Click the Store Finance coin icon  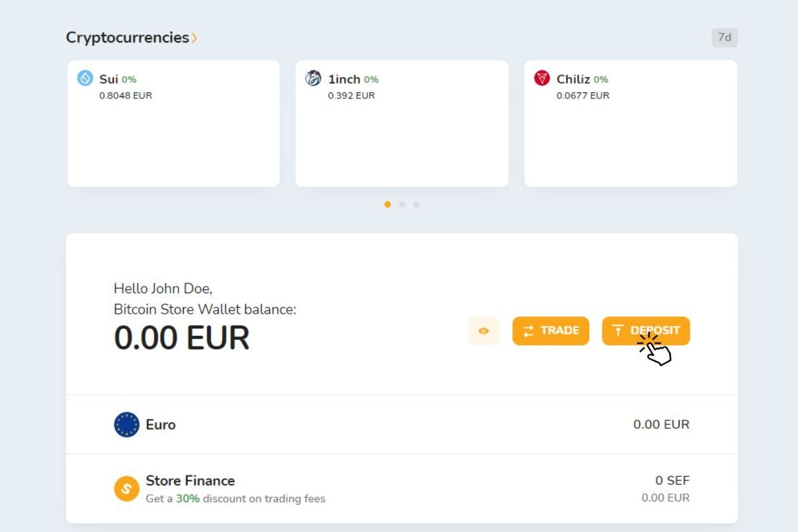(126, 489)
